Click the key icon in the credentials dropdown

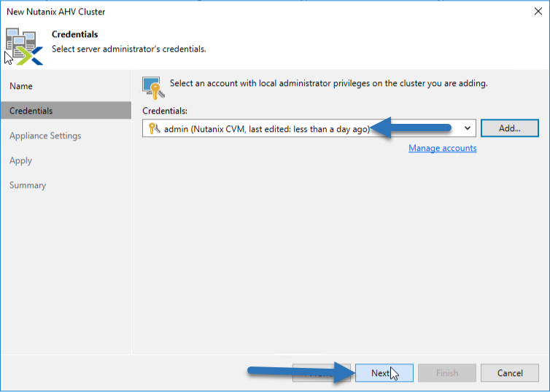(155, 128)
